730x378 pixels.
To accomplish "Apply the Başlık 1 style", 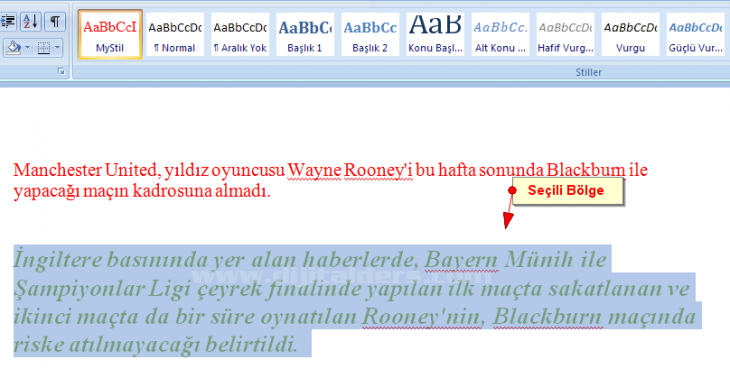I will pos(305,34).
